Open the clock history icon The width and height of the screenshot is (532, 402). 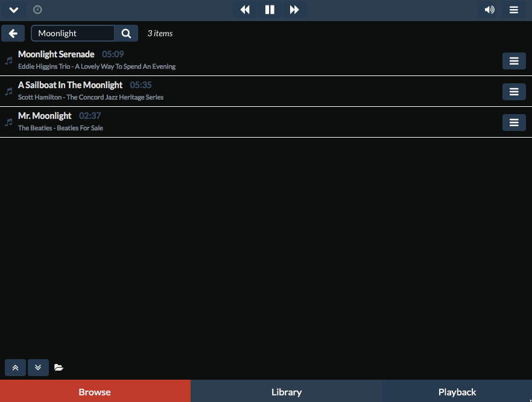pyautogui.click(x=37, y=10)
